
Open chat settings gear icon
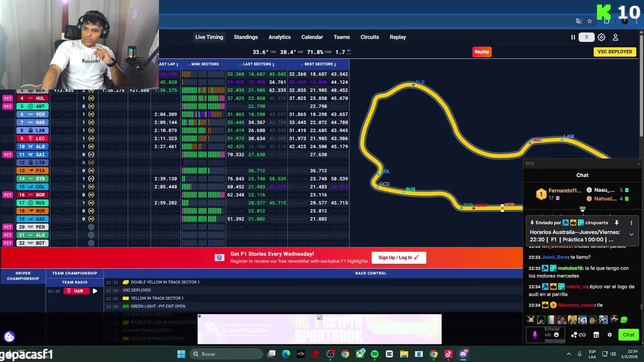click(x=609, y=335)
